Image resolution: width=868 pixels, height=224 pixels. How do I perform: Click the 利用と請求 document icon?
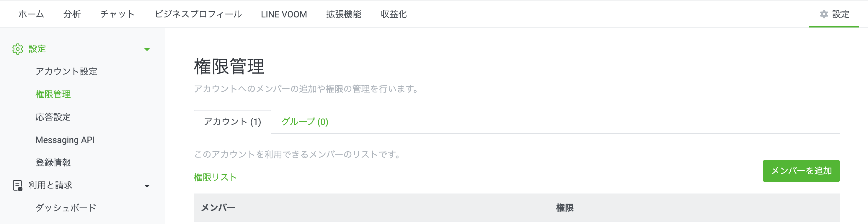[x=17, y=185]
